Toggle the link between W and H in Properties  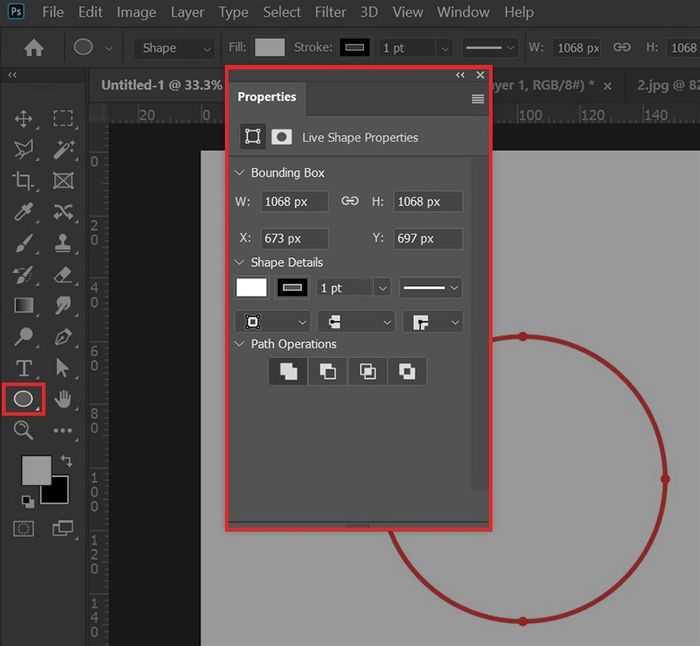pyautogui.click(x=350, y=201)
